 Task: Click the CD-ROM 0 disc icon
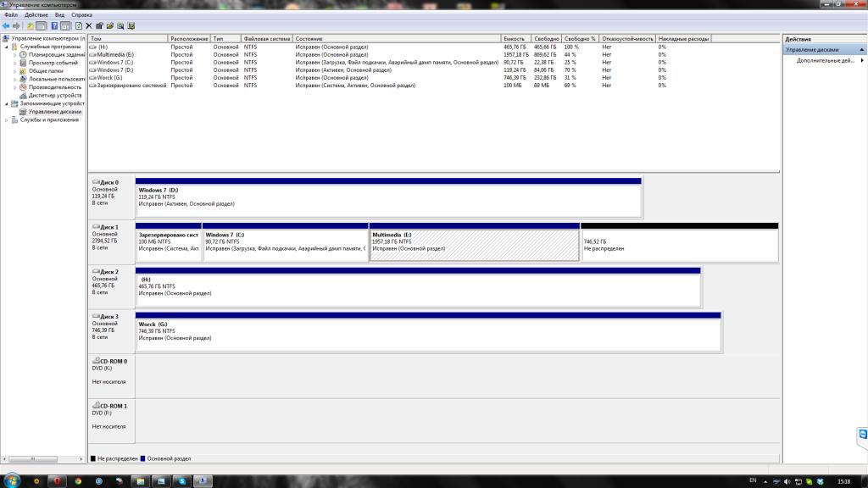click(x=96, y=360)
